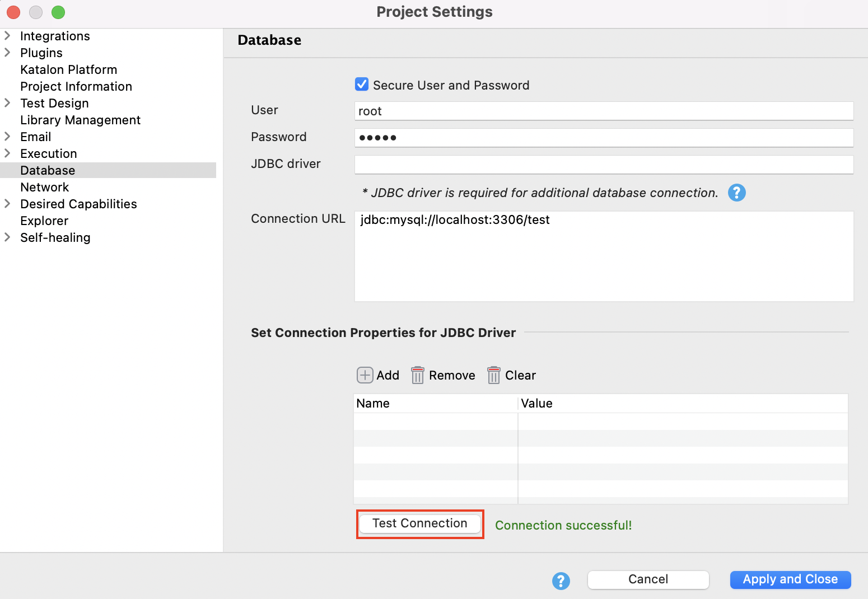Click the Password field
Screen dimensions: 868x599
pyautogui.click(x=604, y=138)
